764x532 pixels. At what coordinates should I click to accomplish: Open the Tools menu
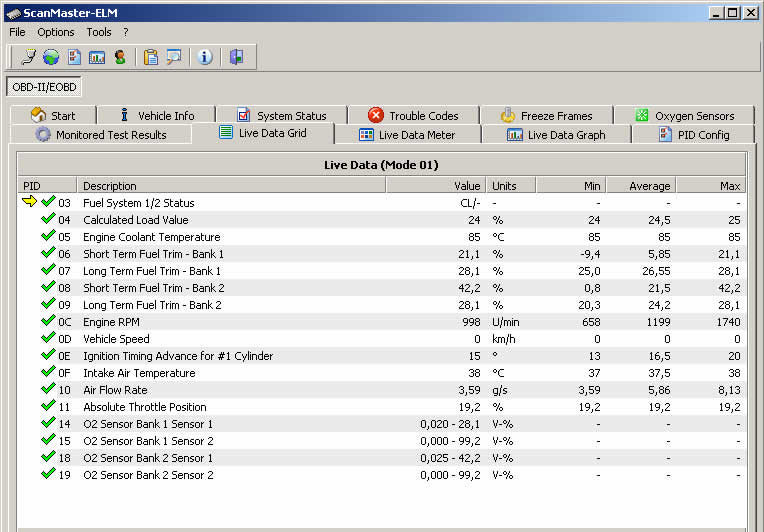coord(98,32)
